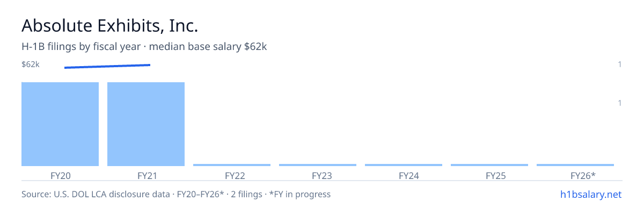Screen dimensions: 644x215
Task: Click the FY24 axis label
Action: (404, 175)
